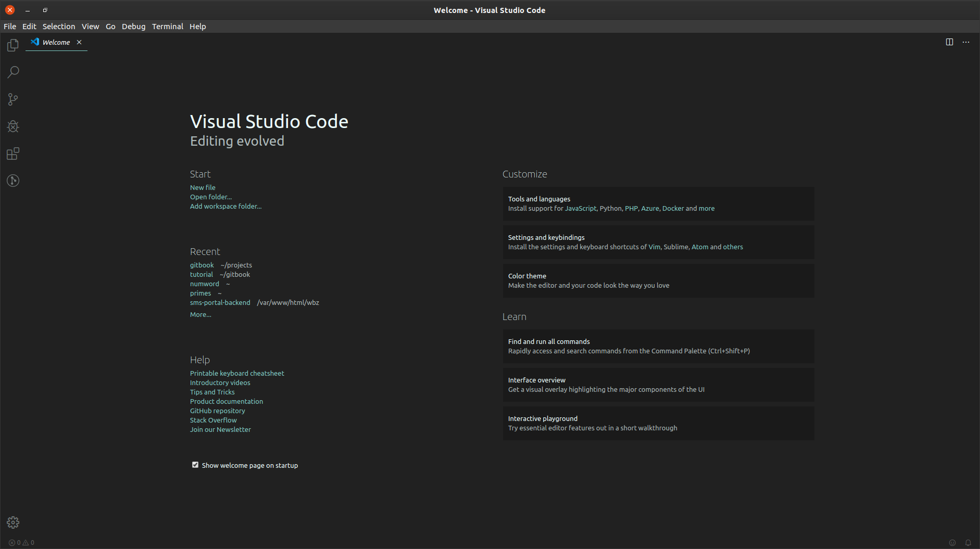Screen dimensions: 980x549
Task: Click the Open folder... link
Action: 211,197
